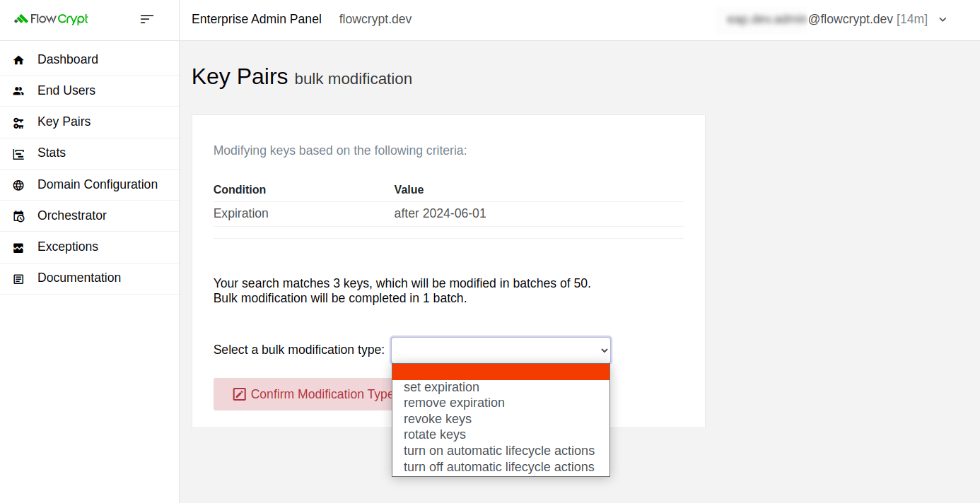Click 'Bulk modification will be completed' line
Viewport: 980px width, 503px height.
tap(340, 298)
